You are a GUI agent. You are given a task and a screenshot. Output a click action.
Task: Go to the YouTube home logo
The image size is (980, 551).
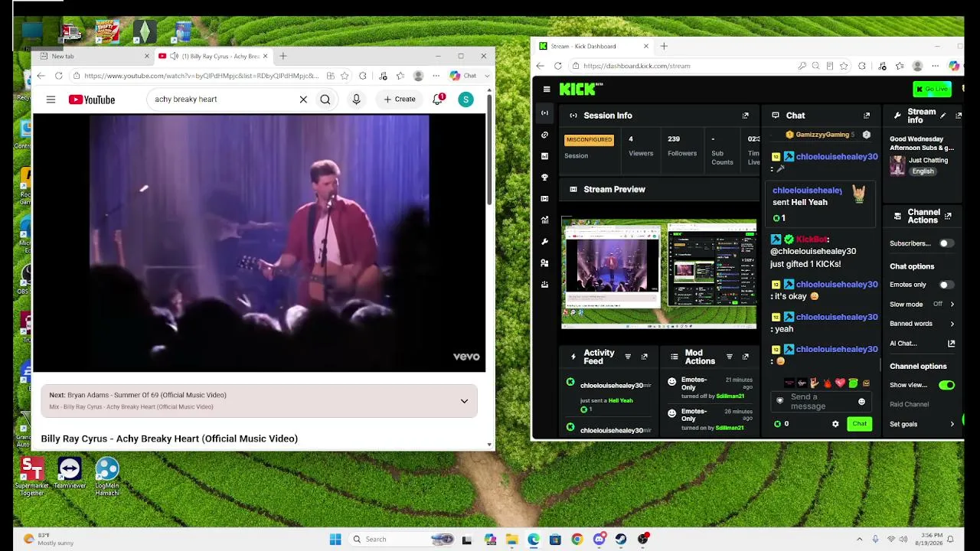point(92,99)
